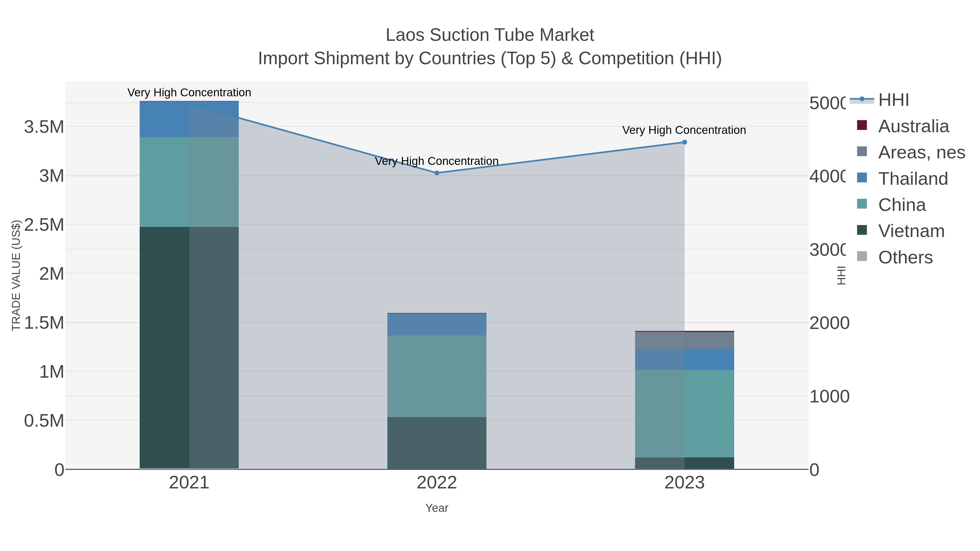Click the 0.5M y-axis tick label
The height and width of the screenshot is (551, 980).
point(44,421)
